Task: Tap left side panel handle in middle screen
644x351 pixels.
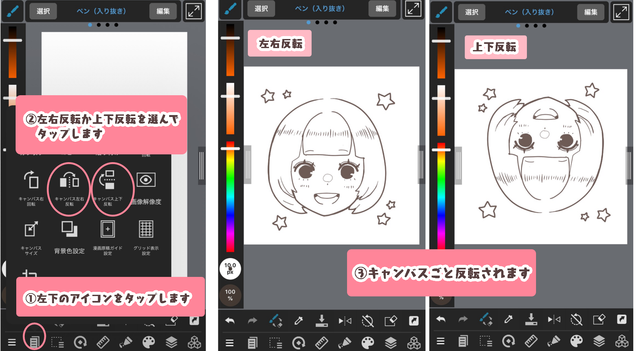Action: point(248,164)
